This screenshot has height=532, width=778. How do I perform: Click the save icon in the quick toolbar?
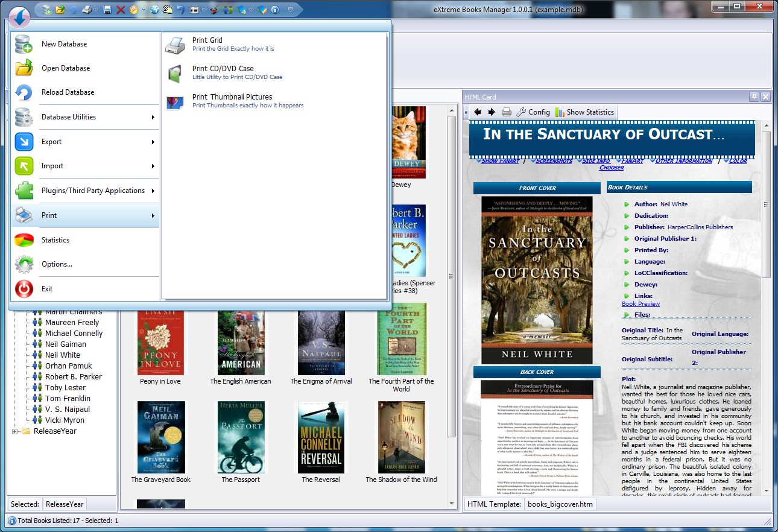coord(107,10)
